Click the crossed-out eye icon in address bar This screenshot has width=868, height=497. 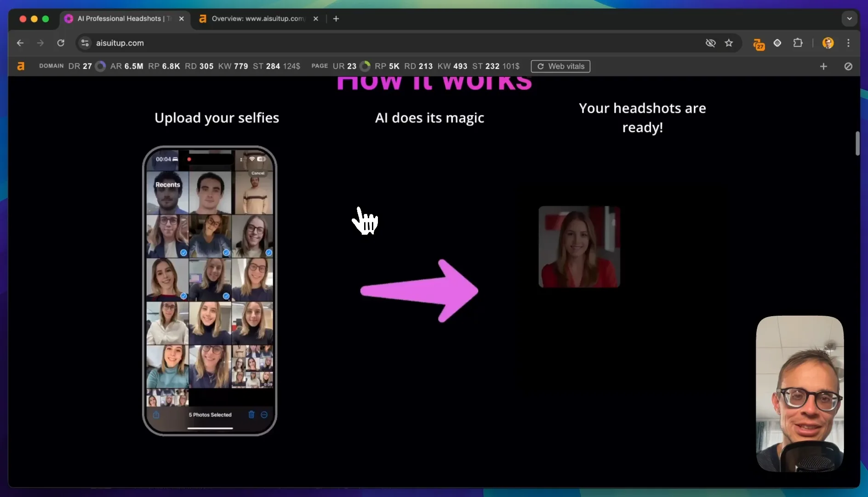[710, 43]
